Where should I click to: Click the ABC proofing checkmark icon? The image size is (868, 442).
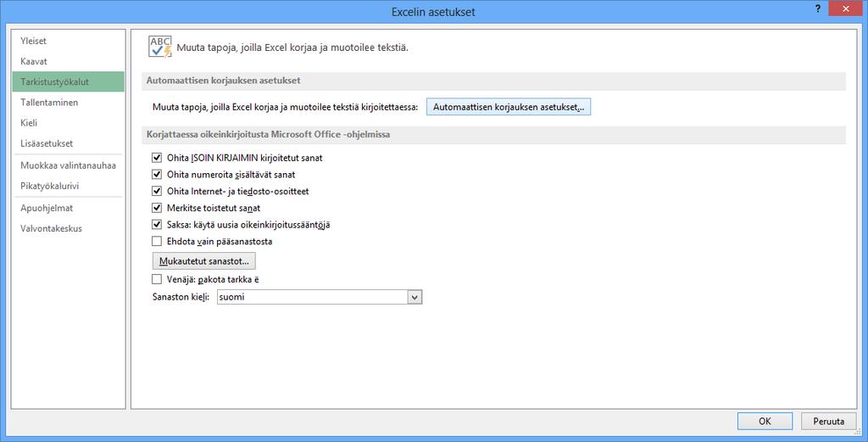pyautogui.click(x=160, y=47)
